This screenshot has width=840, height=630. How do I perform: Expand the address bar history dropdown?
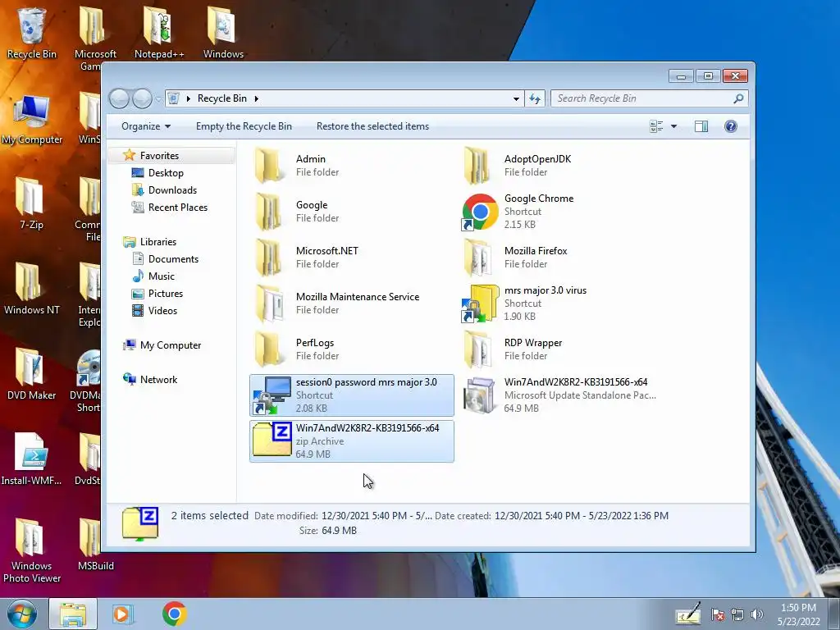pos(516,98)
